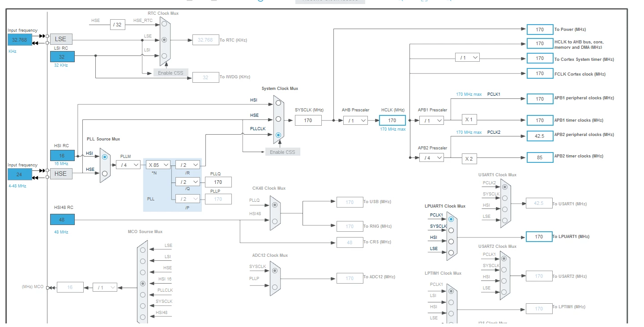Click APB2 peripheral clocks 42.5 box

540,136
